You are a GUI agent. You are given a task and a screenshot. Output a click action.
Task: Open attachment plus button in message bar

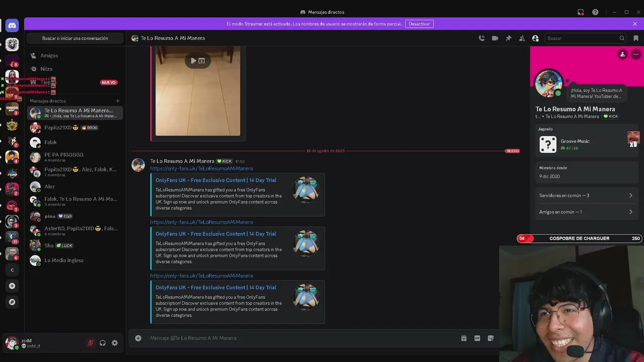point(138,338)
